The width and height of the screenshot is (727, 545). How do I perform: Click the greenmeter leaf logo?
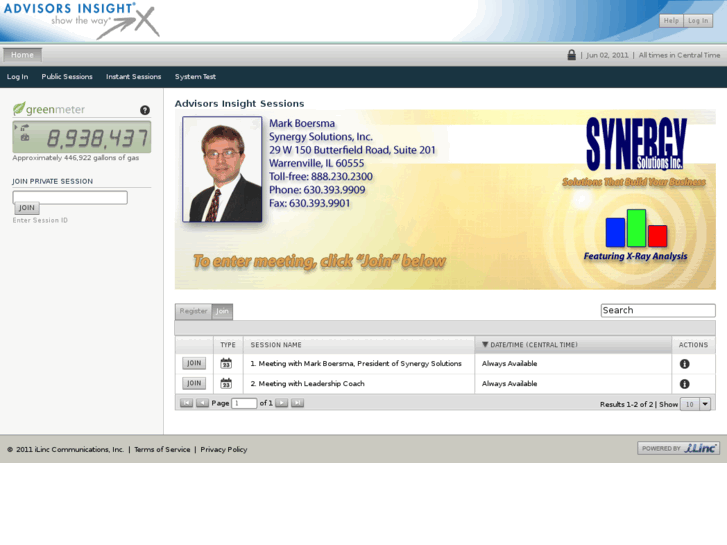[x=49, y=109]
